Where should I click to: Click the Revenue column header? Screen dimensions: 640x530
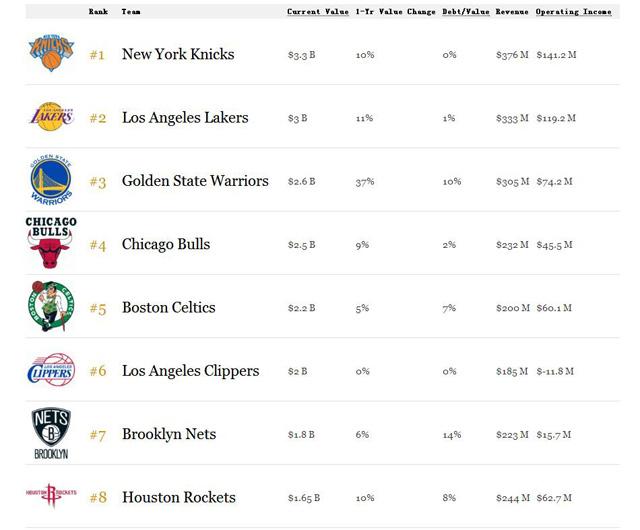(513, 12)
